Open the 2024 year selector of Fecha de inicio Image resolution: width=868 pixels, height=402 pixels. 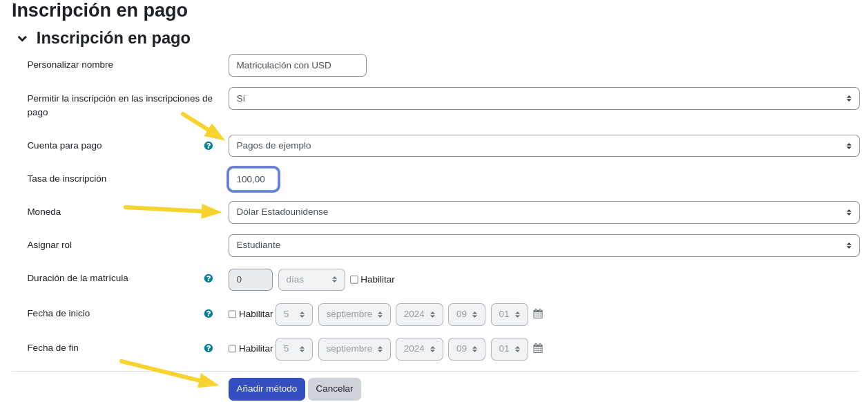tap(419, 314)
